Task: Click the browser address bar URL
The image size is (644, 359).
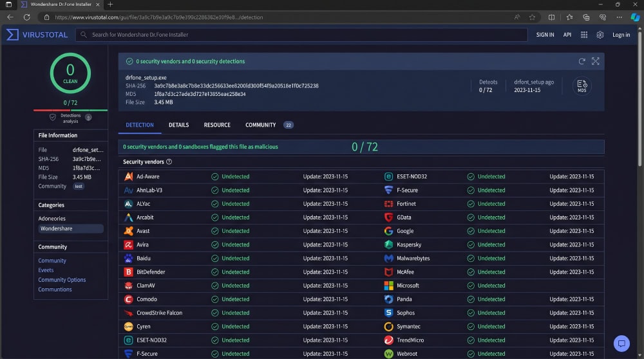Action: [159, 17]
